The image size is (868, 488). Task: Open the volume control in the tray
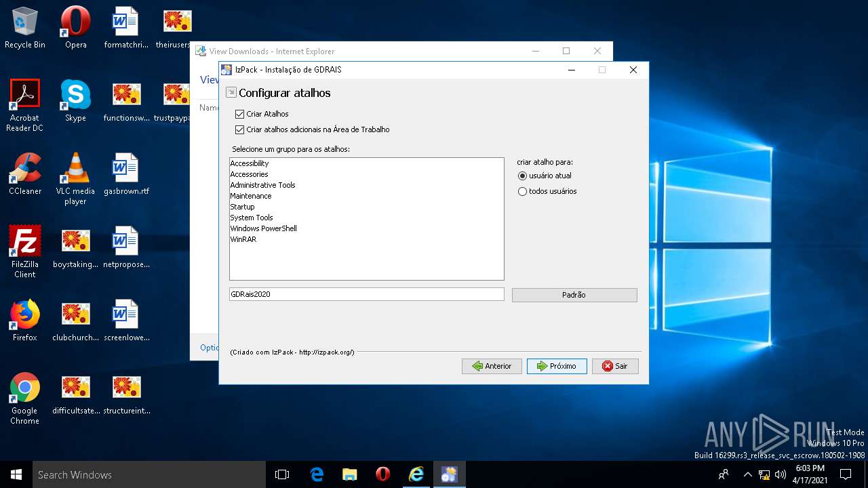780,474
